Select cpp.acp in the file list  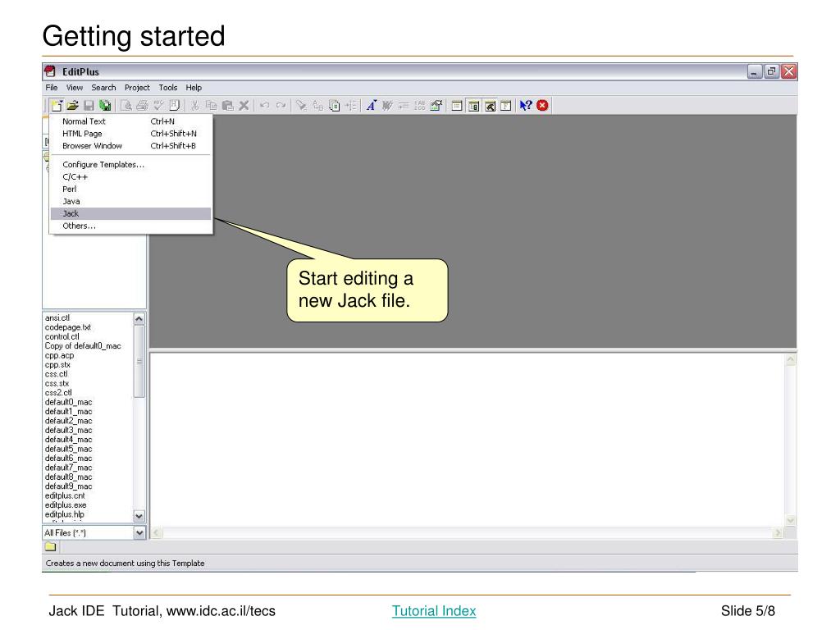[59, 355]
